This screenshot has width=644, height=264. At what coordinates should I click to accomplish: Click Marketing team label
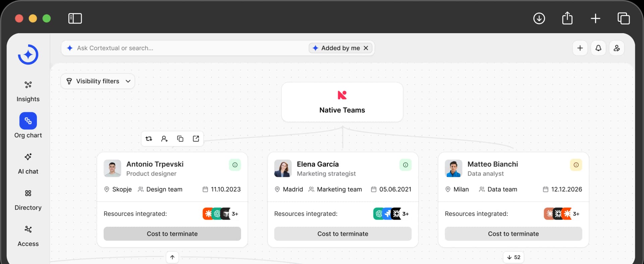(335, 189)
